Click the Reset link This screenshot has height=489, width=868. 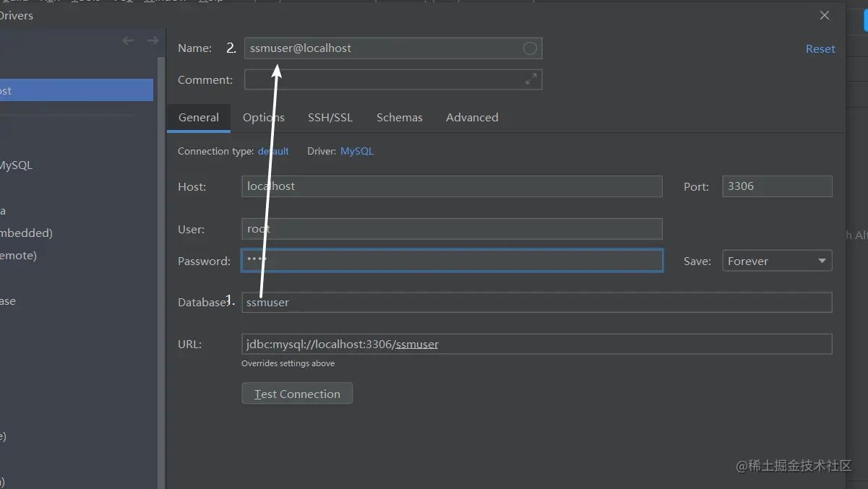(820, 49)
